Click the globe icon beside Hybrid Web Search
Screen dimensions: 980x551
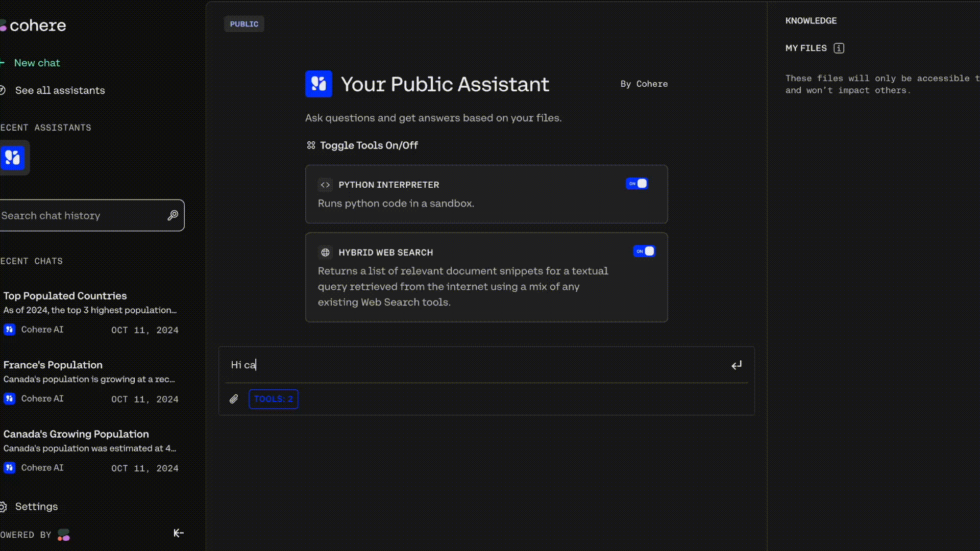tap(325, 253)
